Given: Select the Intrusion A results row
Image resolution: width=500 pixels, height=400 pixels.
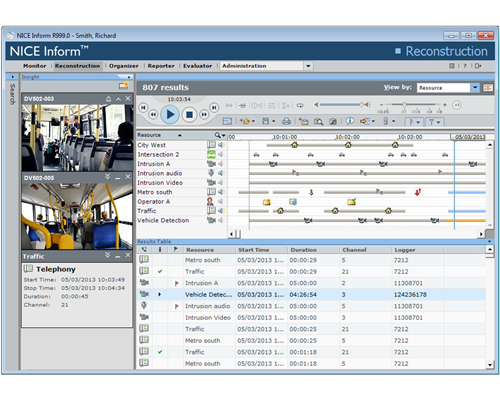Looking at the screenshot, I should [311, 283].
